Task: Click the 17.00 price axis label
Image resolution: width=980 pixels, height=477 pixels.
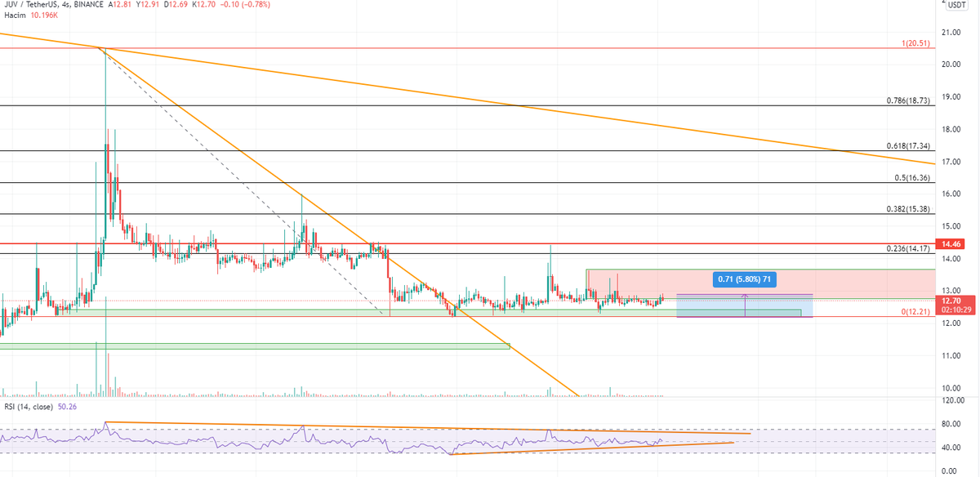Action: [x=951, y=162]
